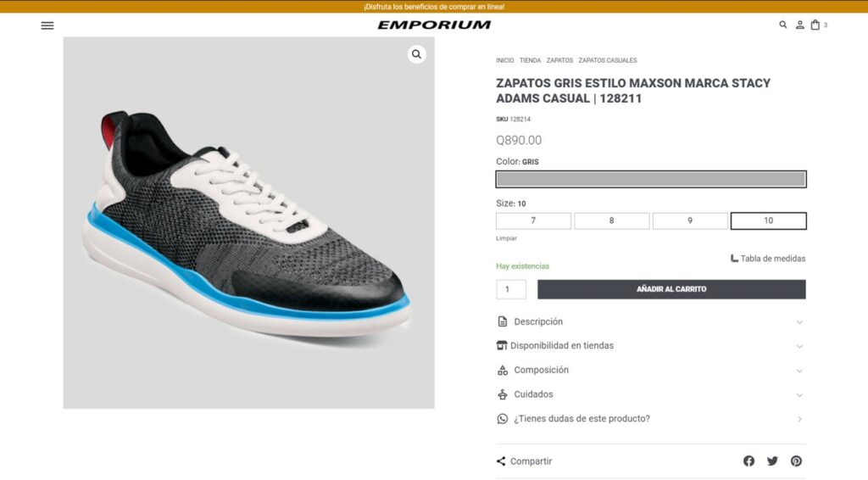Click the search icon in header
This screenshot has width=868, height=480.
pos(782,25)
